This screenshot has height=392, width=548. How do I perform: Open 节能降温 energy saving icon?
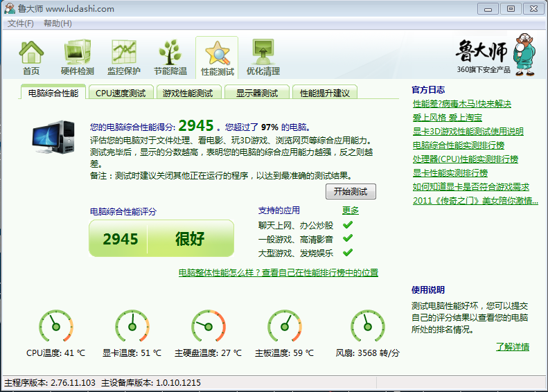170,58
